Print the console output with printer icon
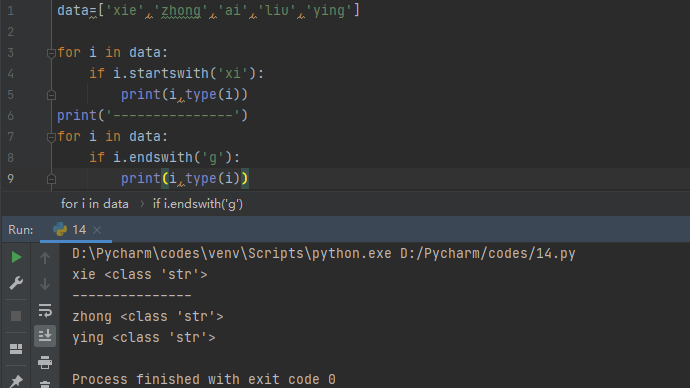Image resolution: width=690 pixels, height=388 pixels. (45, 362)
